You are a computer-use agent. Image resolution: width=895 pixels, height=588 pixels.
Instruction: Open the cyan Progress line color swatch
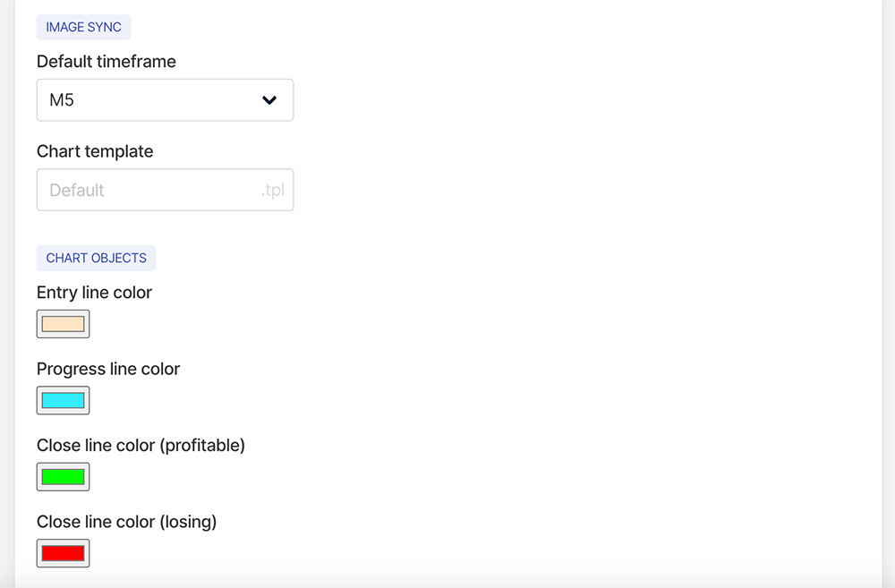pos(63,400)
